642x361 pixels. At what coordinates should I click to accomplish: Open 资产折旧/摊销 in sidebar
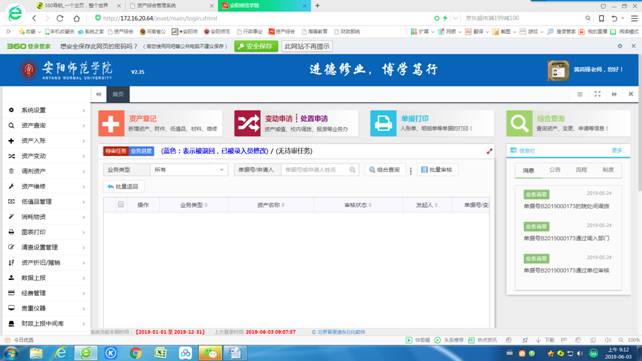click(41, 262)
